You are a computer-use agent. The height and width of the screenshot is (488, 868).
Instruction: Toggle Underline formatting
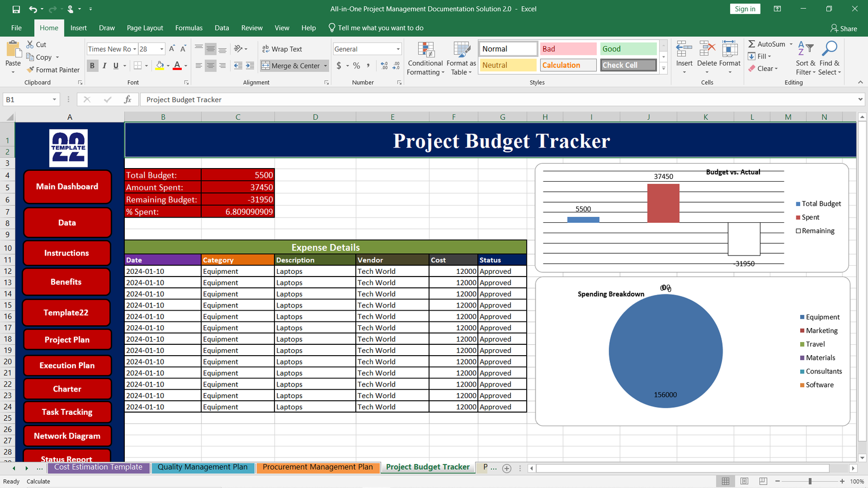pos(116,66)
